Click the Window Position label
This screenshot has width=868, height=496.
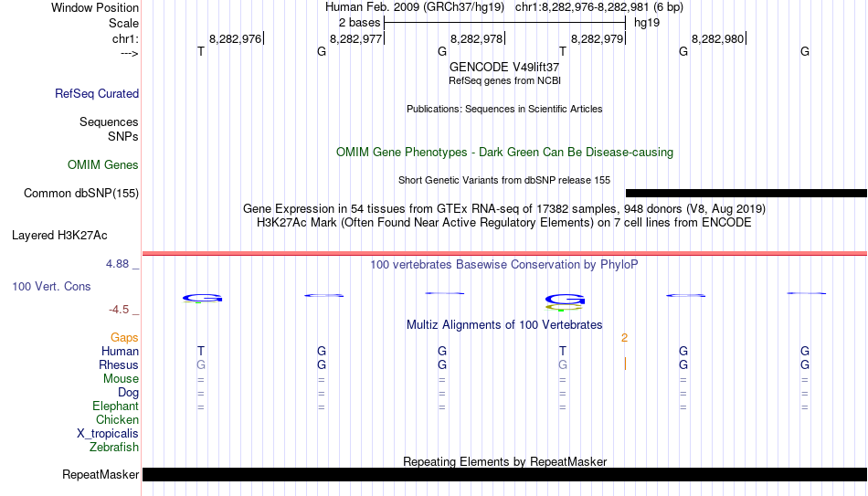click(95, 7)
